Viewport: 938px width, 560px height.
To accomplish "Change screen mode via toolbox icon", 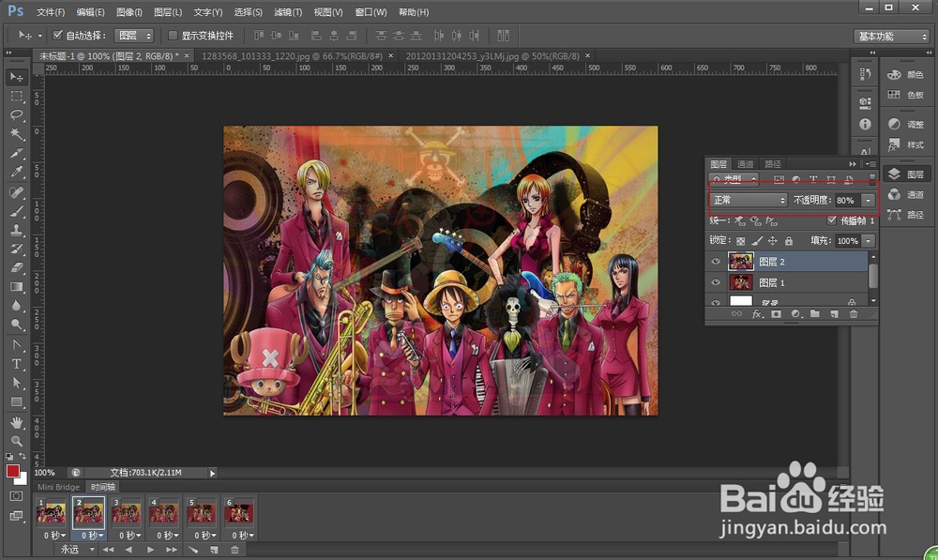I will click(16, 516).
